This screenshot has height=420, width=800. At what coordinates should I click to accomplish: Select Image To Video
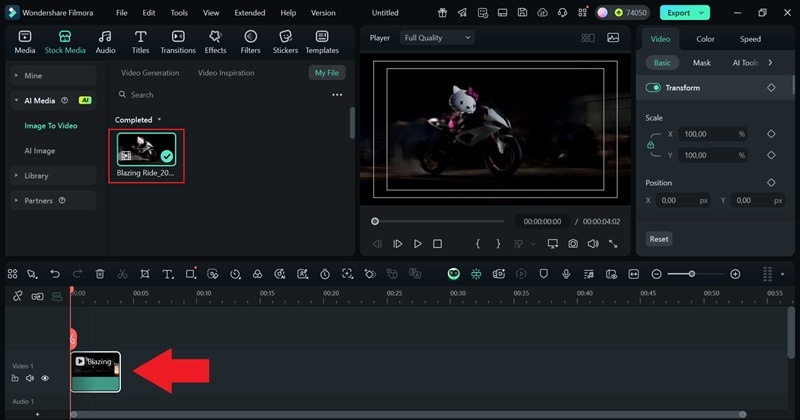pyautogui.click(x=51, y=126)
